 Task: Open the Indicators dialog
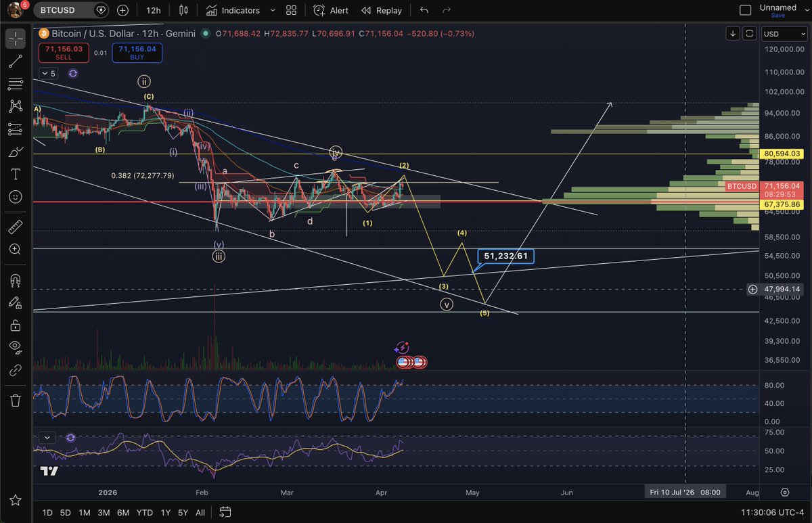[x=233, y=10]
